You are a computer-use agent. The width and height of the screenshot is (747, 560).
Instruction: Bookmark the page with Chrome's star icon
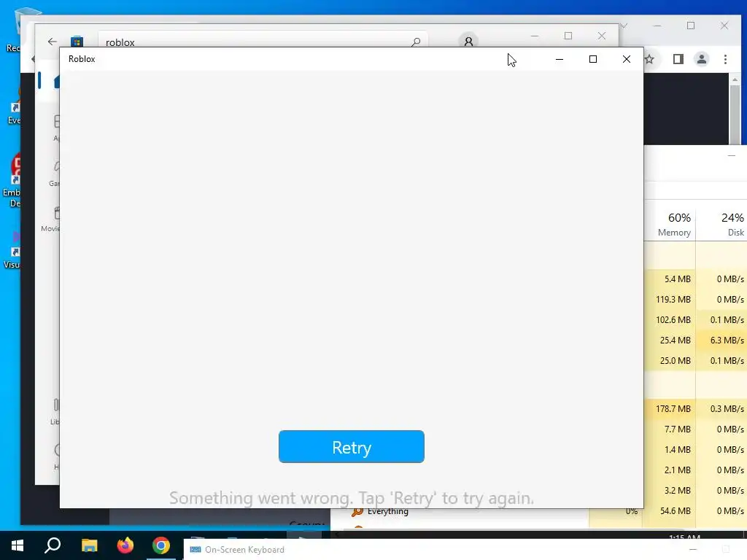click(649, 59)
